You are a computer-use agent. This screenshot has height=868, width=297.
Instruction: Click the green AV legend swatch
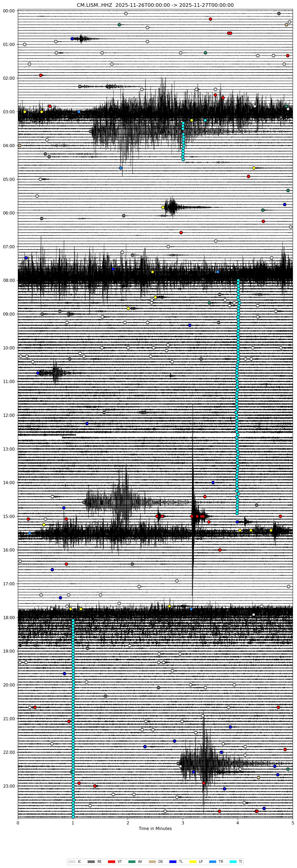[x=132, y=859]
